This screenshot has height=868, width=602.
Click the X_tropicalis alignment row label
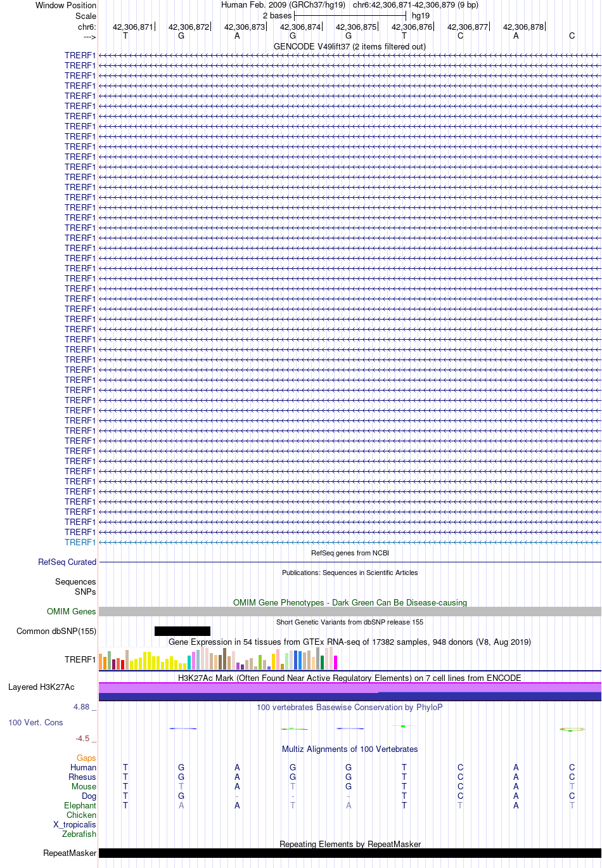[75, 824]
